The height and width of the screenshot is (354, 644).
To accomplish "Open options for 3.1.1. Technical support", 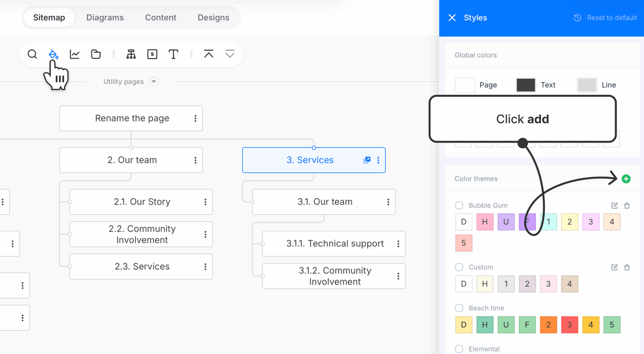I will [398, 244].
